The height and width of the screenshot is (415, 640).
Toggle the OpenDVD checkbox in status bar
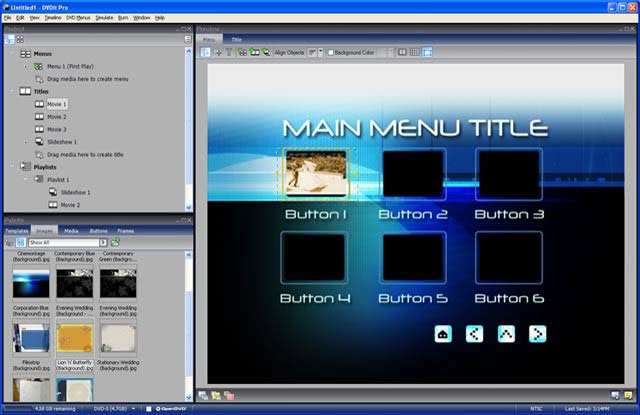click(x=148, y=408)
